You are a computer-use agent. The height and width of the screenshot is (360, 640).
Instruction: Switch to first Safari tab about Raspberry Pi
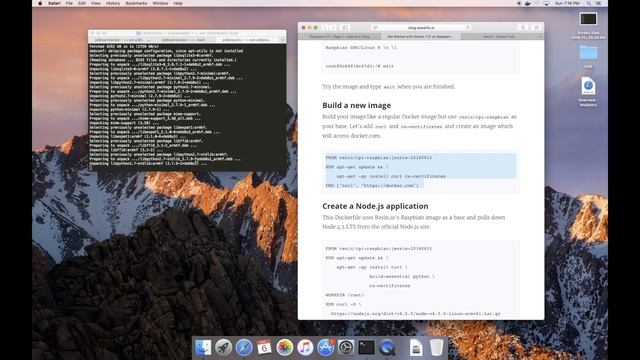(x=340, y=36)
